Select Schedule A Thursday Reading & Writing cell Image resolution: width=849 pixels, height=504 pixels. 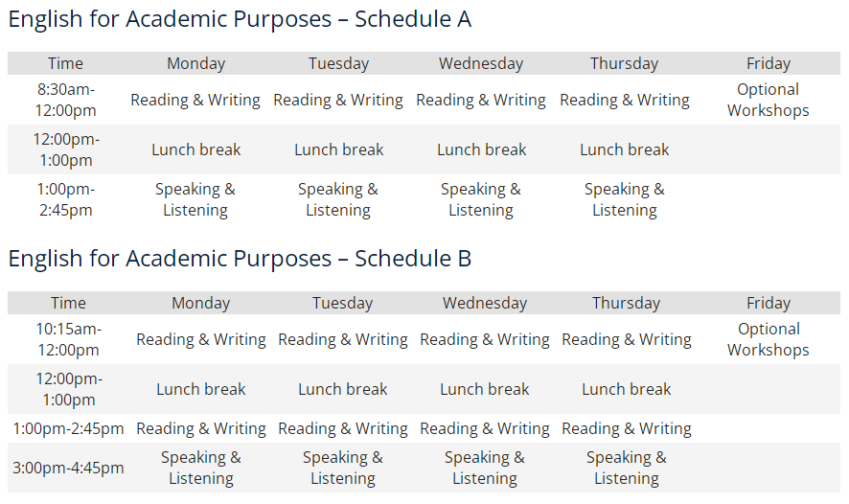click(x=625, y=100)
